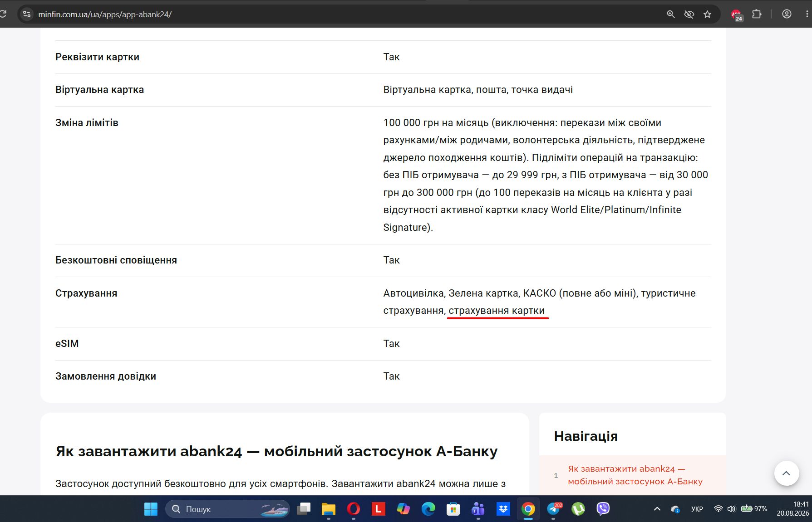
Task: Open the volume speaker tray icon
Action: pos(731,509)
